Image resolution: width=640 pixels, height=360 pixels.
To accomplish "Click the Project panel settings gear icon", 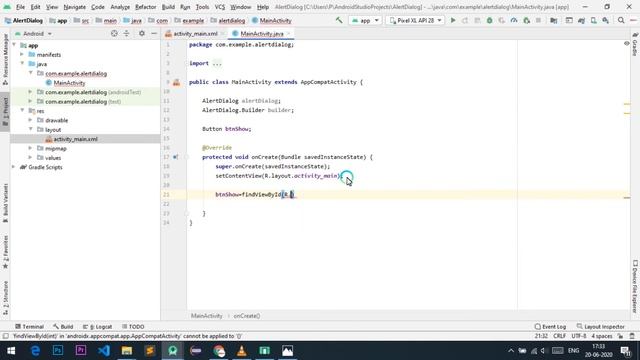I will pos(142,33).
